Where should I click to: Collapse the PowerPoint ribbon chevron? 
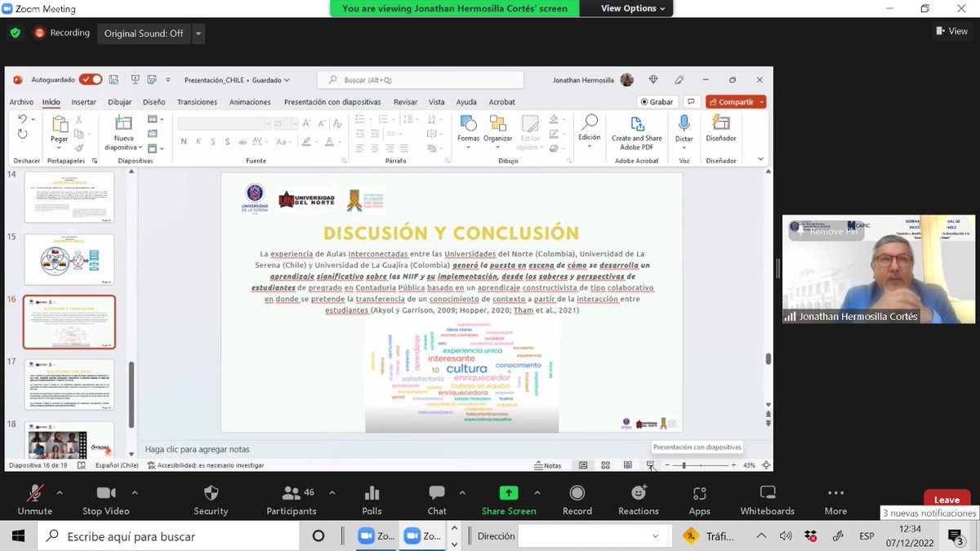tap(760, 159)
